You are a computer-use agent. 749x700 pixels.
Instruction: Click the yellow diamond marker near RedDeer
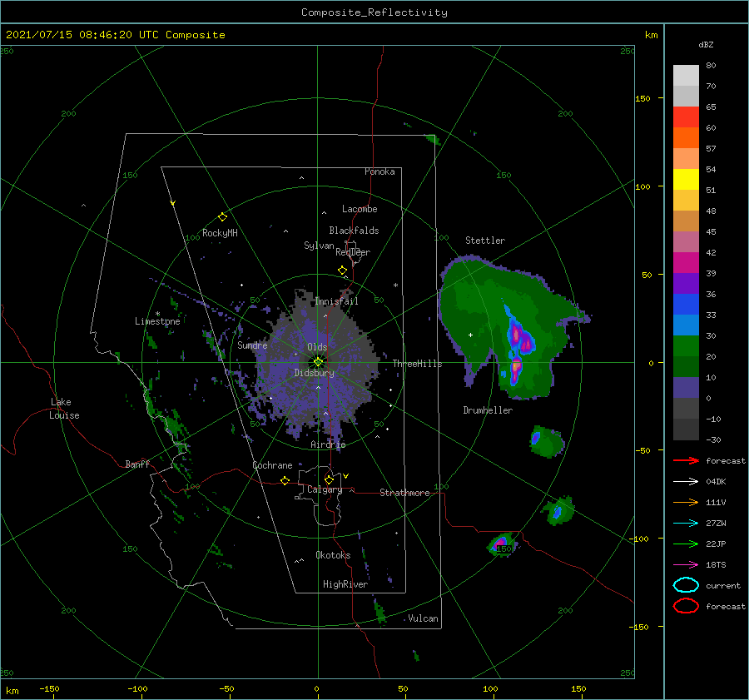pos(342,271)
